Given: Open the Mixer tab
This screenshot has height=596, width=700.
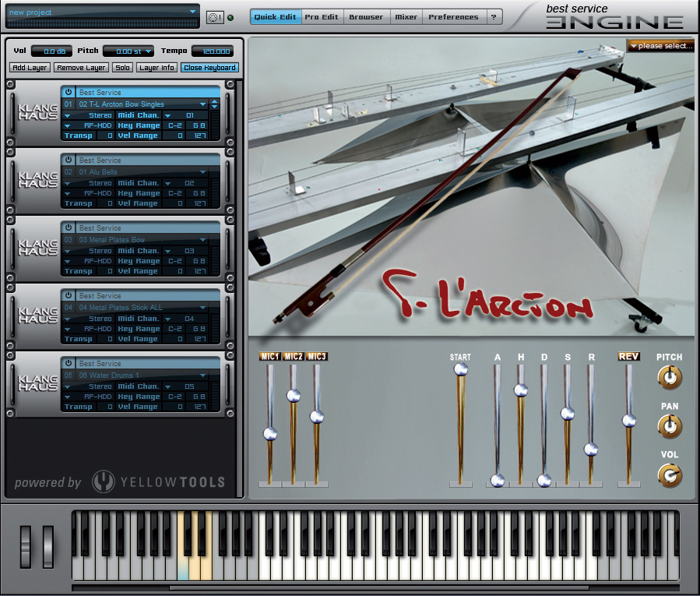Looking at the screenshot, I should (406, 17).
